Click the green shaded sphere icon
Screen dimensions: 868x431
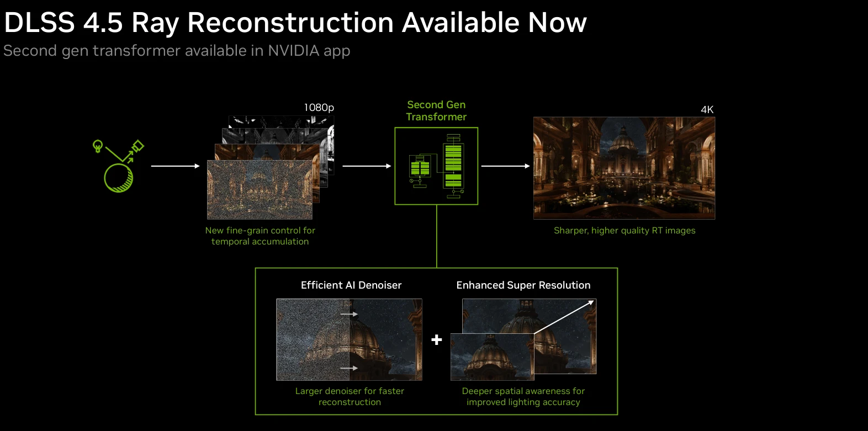[x=119, y=178]
